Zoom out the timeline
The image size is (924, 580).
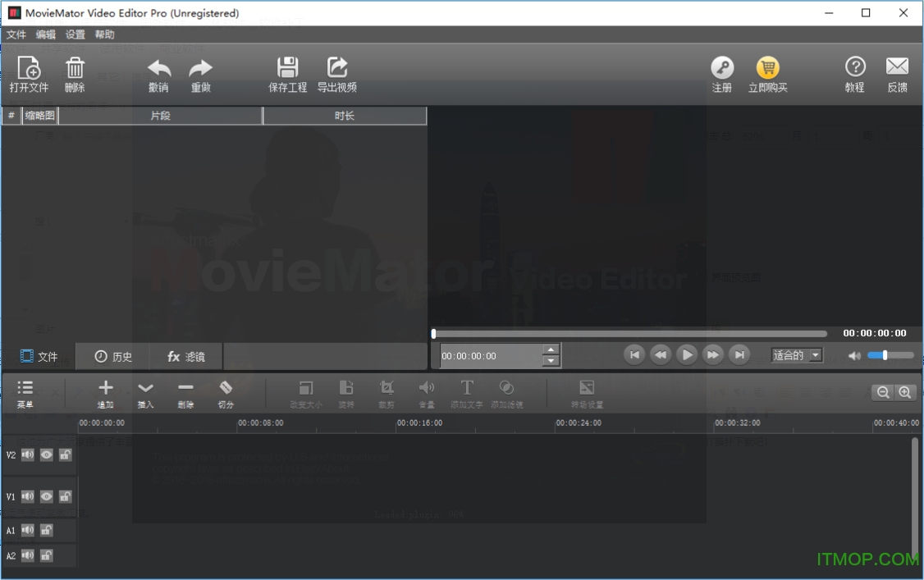pos(883,392)
